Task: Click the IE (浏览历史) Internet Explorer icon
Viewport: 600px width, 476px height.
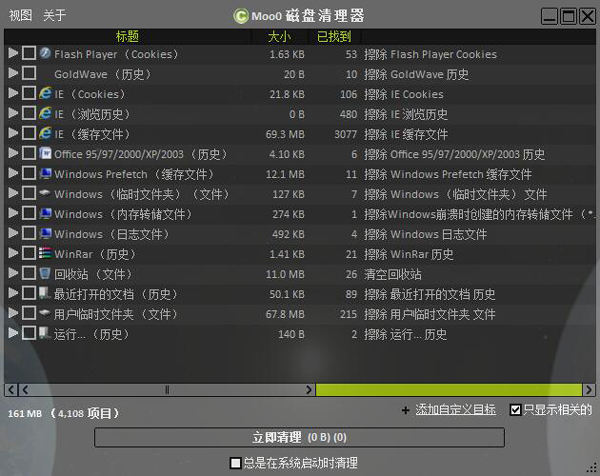Action: coord(45,113)
